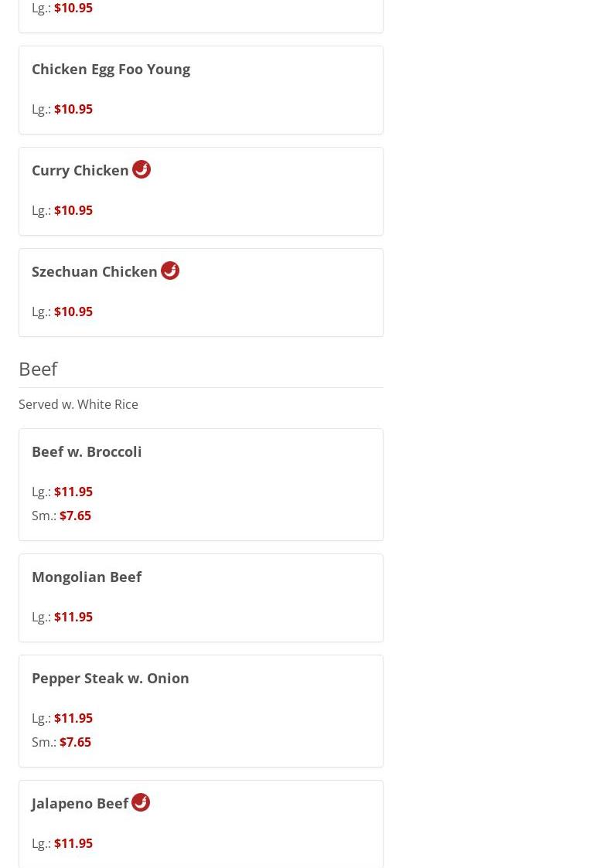Viewport: 607px width, 868px height.
Task: Click Chicken Egg Foo Young price $10.95
Action: pos(73,109)
